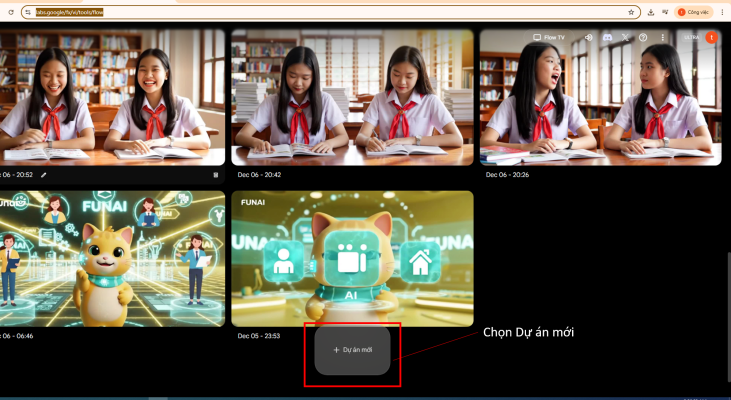Click the Công việc browser profile chip
The height and width of the screenshot is (400, 731).
[x=694, y=12]
